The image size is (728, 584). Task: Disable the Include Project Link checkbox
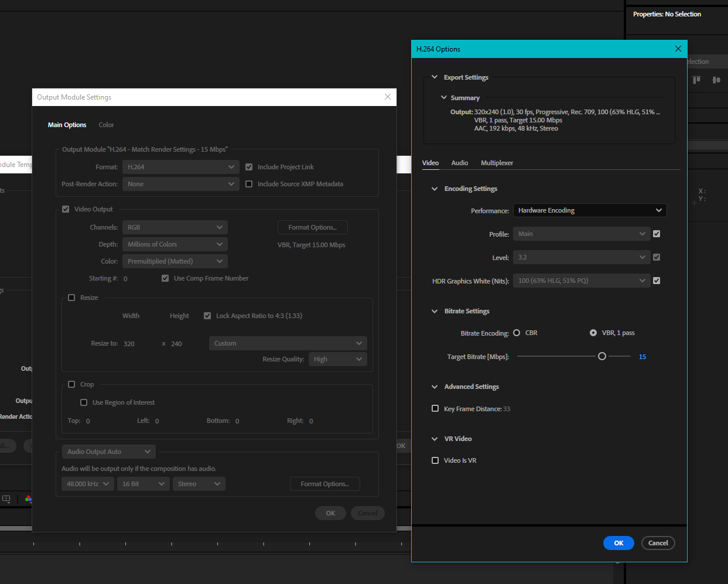[249, 166]
